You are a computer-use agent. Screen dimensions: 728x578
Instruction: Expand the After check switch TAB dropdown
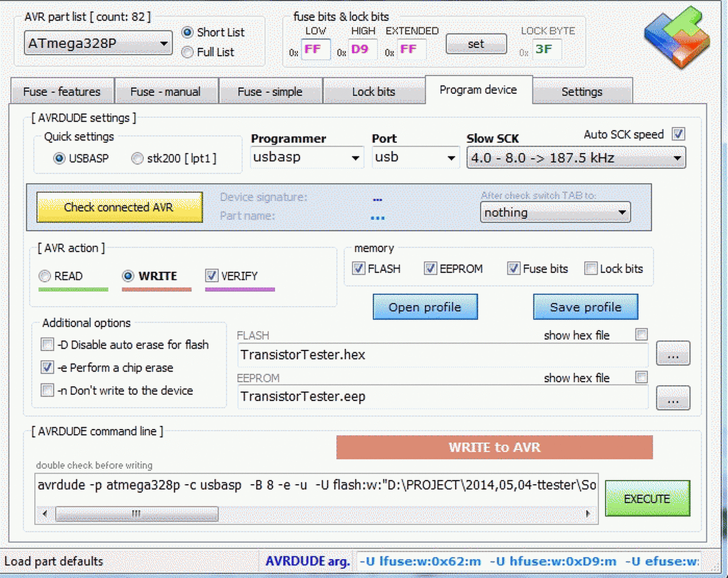point(555,213)
